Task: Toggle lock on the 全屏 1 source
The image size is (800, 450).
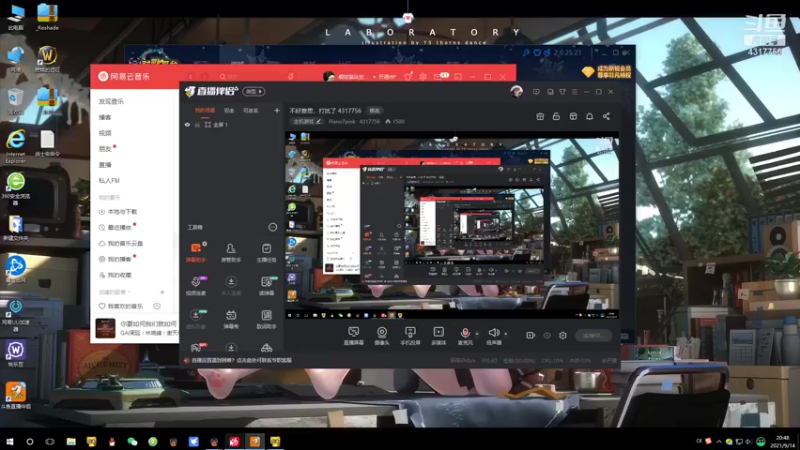Action: (x=197, y=124)
